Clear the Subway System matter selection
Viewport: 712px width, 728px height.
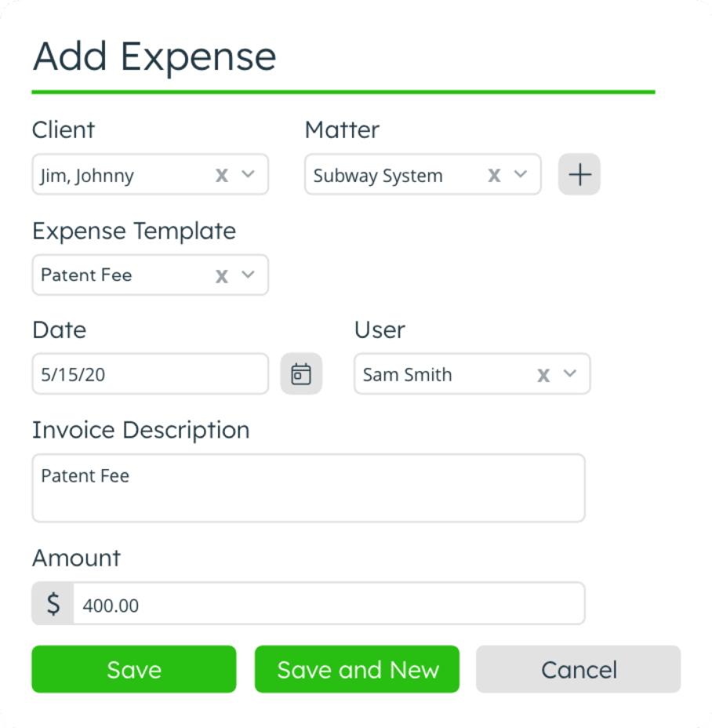tap(494, 175)
